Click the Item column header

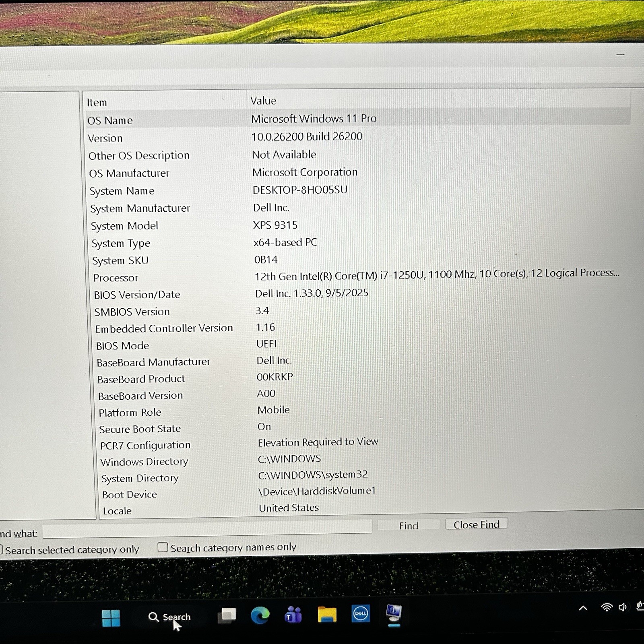coord(165,102)
